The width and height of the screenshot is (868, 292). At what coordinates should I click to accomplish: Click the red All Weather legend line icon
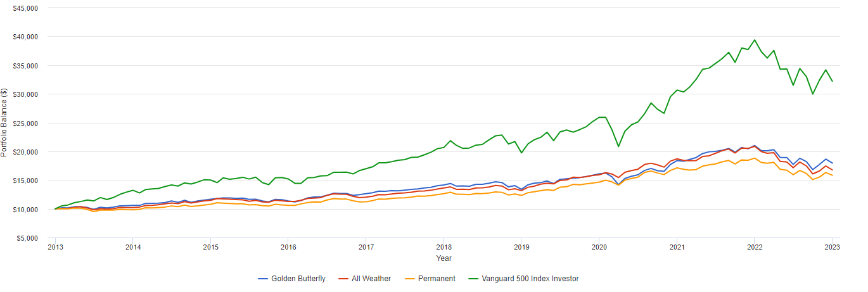click(x=344, y=279)
